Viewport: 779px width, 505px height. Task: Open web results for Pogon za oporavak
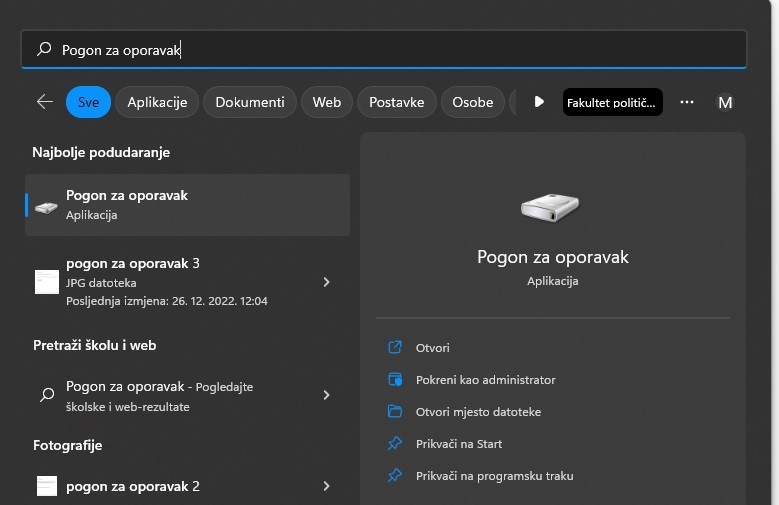tap(187, 396)
